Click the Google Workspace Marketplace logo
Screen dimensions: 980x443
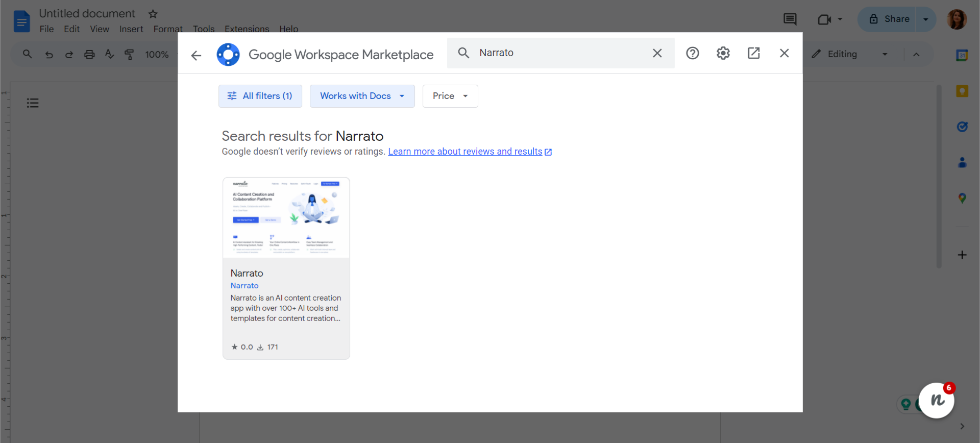228,55
